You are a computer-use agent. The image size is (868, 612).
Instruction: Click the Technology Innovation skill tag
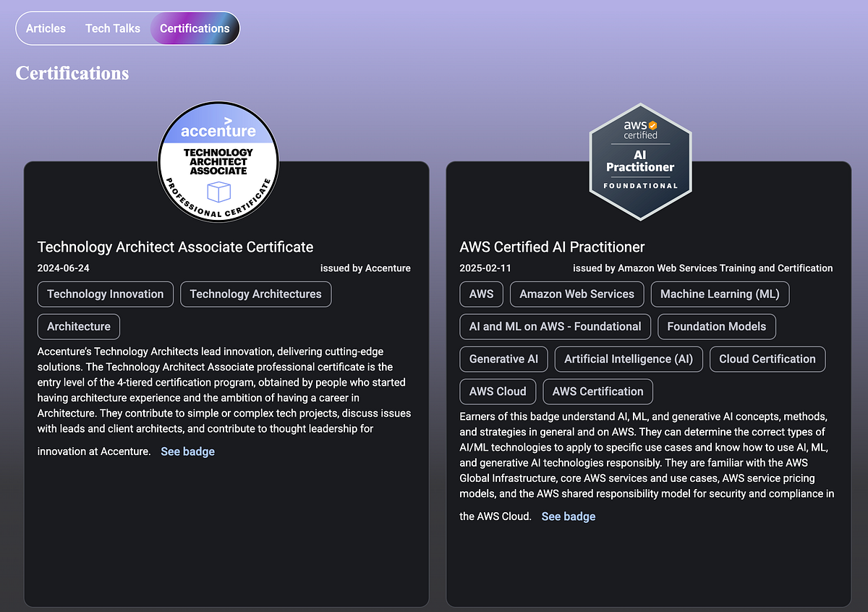tap(105, 294)
